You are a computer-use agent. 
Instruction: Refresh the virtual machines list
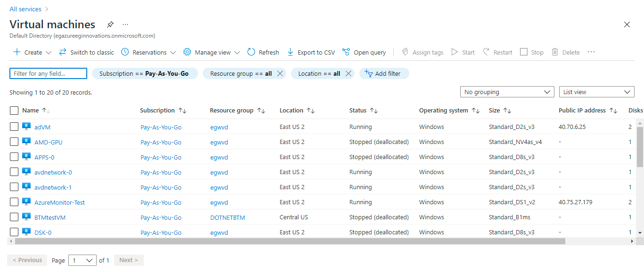(x=263, y=52)
